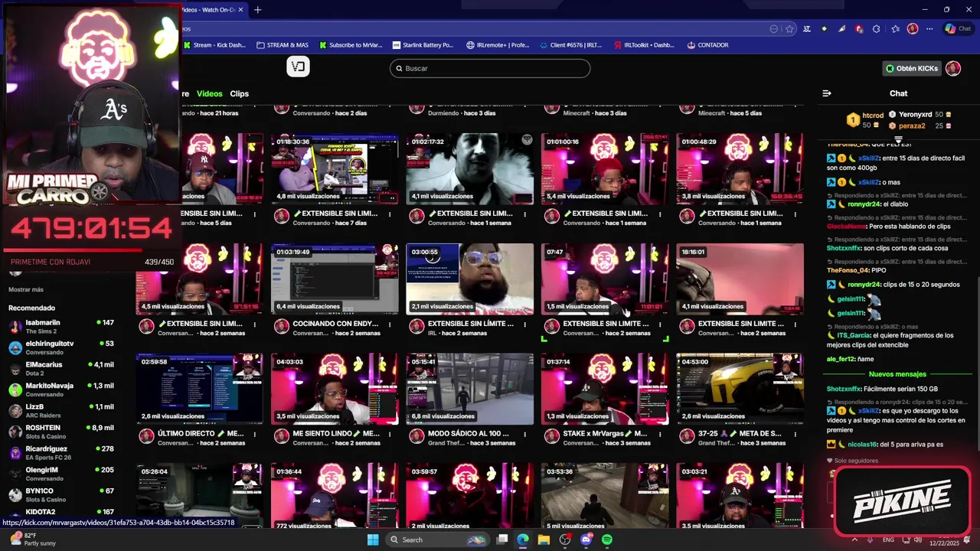Open 'IRLremote+ | Profe...' bookmark
Screen dimensions: 980x551
tap(498, 45)
